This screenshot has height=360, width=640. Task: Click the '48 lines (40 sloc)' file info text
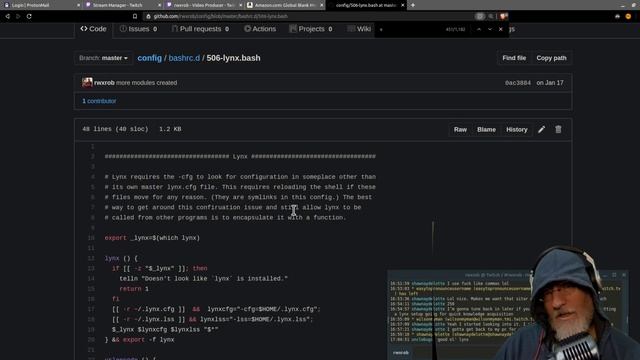(x=115, y=129)
